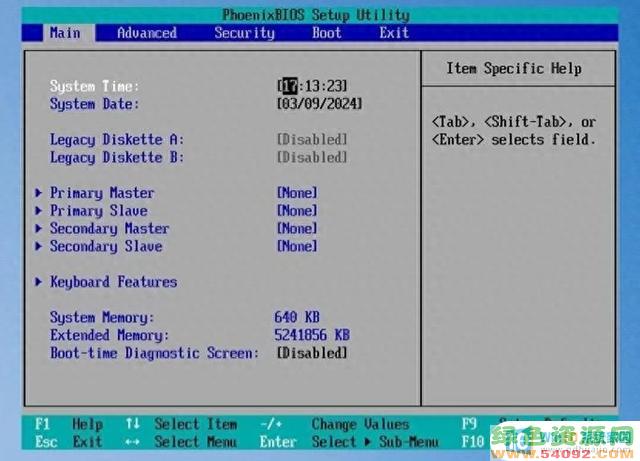The image size is (640, 461).
Task: Expand the arrow beside Secondary Master
Action: pyautogui.click(x=38, y=228)
